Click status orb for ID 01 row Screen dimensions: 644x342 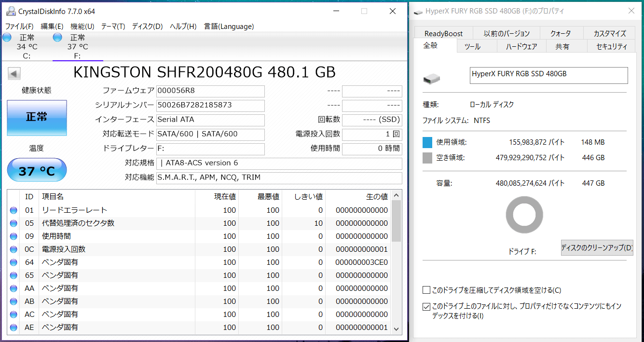tap(14, 210)
